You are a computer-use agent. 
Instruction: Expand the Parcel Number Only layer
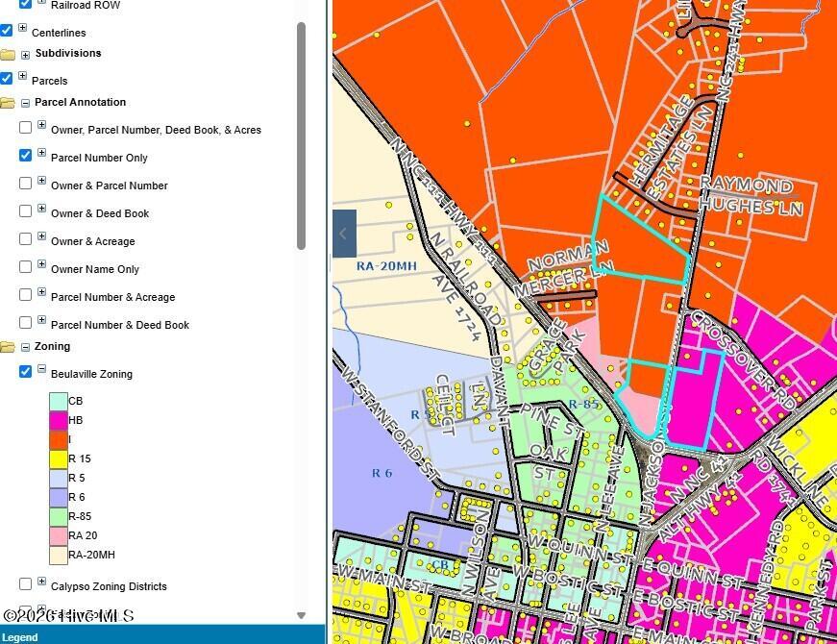[41, 152]
